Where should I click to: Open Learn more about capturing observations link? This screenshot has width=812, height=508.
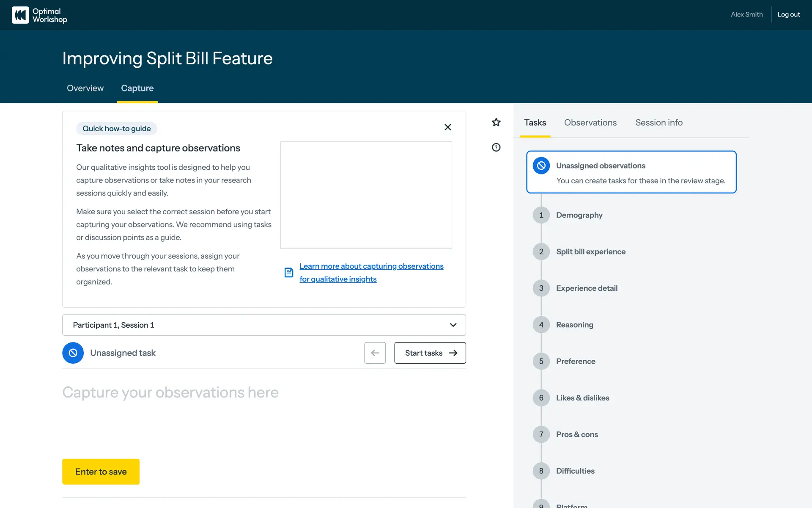tap(371, 266)
